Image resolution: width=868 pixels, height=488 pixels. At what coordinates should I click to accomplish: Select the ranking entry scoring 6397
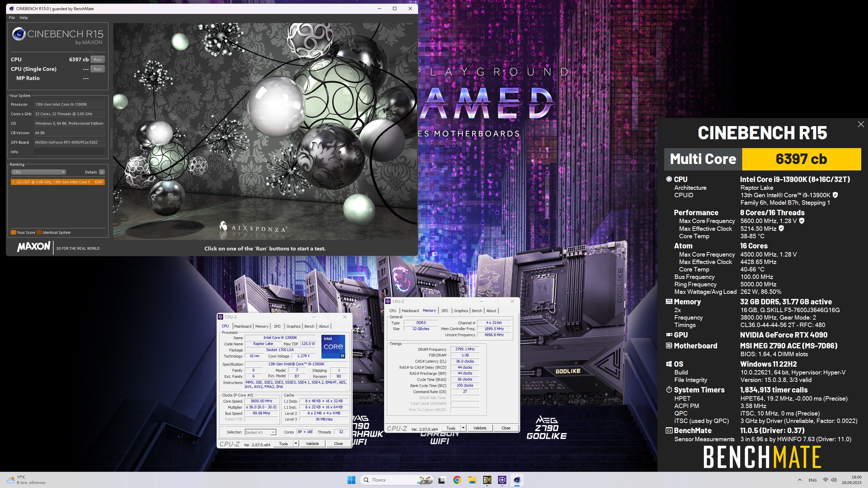pyautogui.click(x=58, y=182)
